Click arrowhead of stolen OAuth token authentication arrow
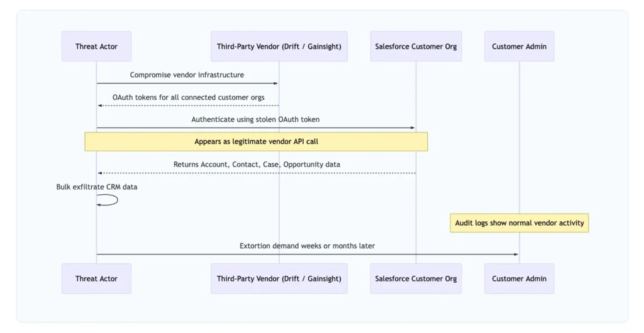Screen dimensions: 644x333 pyautogui.click(x=413, y=128)
